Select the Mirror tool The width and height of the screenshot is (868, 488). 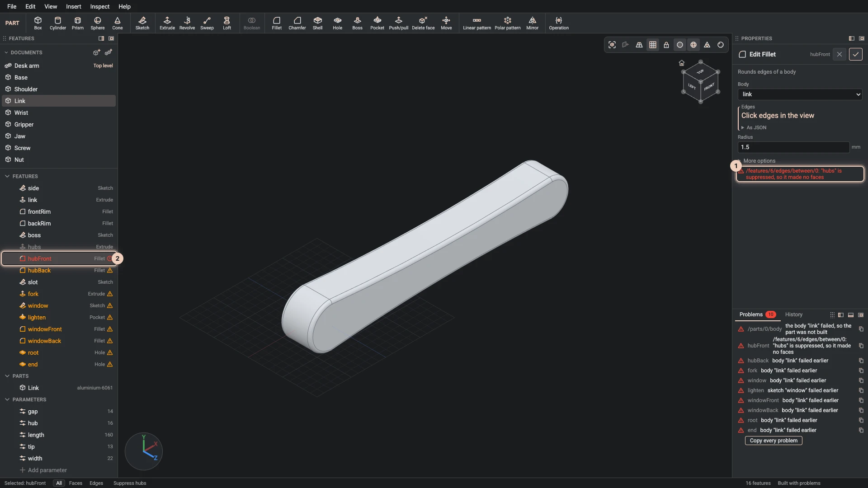click(532, 23)
